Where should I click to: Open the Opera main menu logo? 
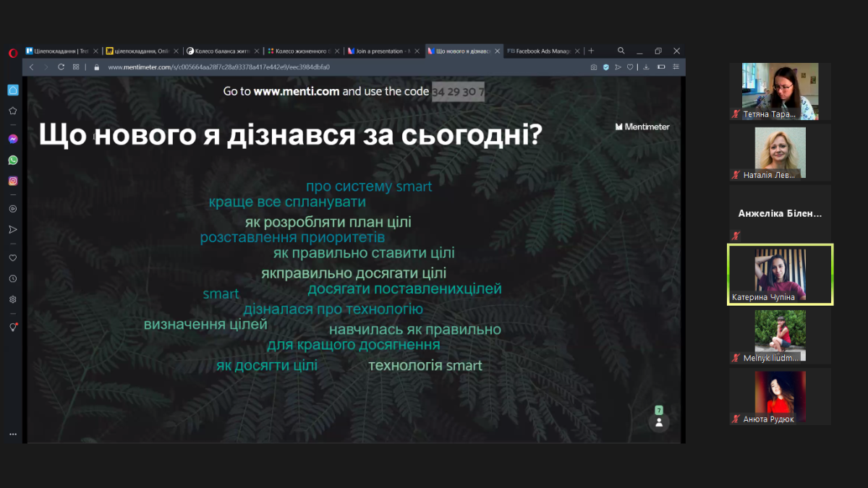pyautogui.click(x=13, y=52)
